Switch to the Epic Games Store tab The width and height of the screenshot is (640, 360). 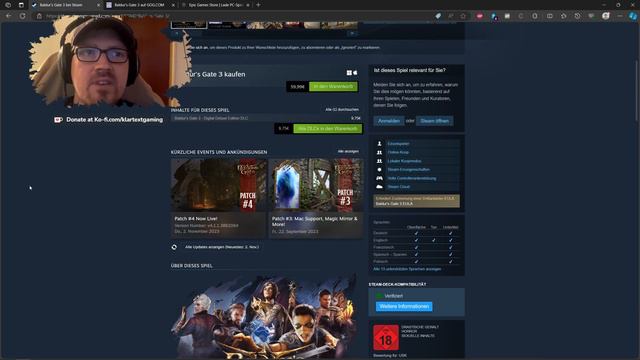click(215, 5)
